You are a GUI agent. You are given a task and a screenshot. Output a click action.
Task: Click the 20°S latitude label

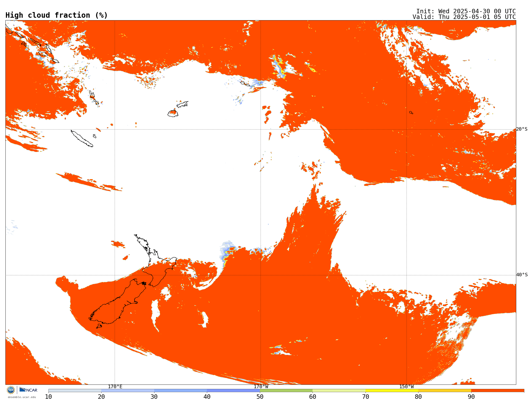[522, 129]
